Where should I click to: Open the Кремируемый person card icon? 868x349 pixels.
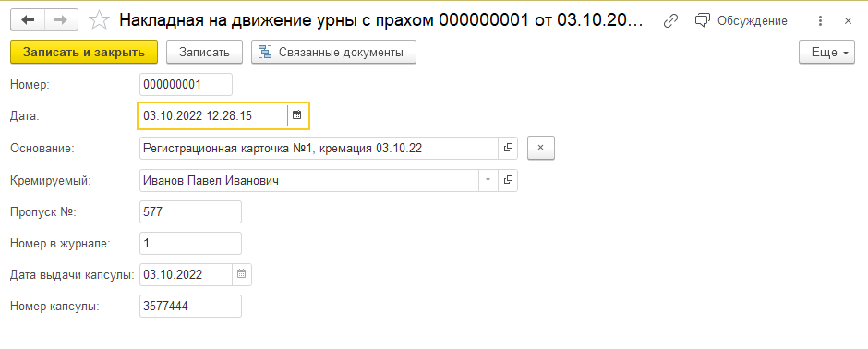point(508,180)
